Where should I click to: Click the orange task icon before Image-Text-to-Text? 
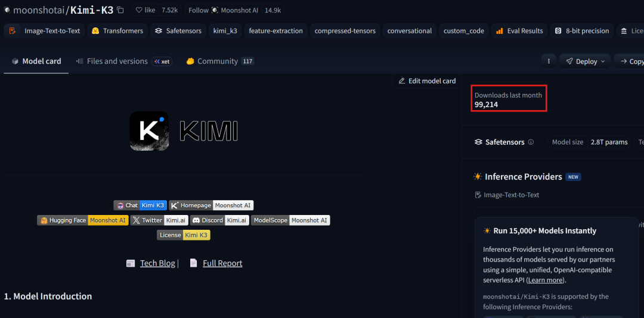[x=13, y=31]
